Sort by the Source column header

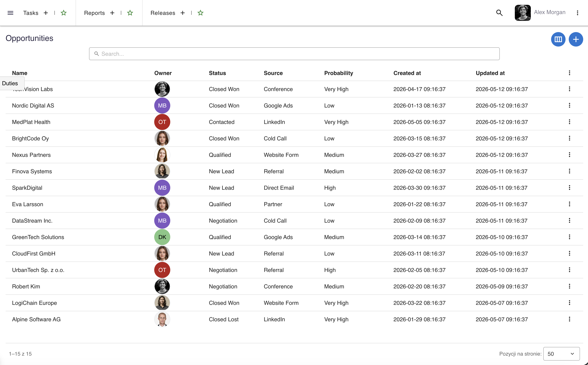(x=273, y=73)
